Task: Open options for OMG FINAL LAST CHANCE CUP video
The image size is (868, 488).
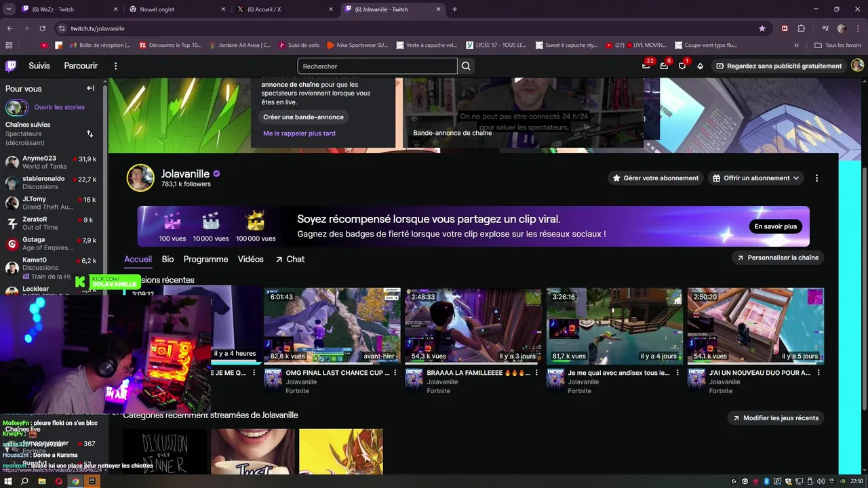Action: [x=395, y=373]
